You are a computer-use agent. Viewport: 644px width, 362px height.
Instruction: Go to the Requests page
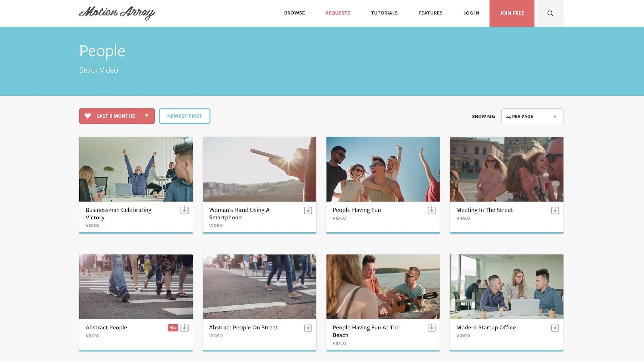338,13
